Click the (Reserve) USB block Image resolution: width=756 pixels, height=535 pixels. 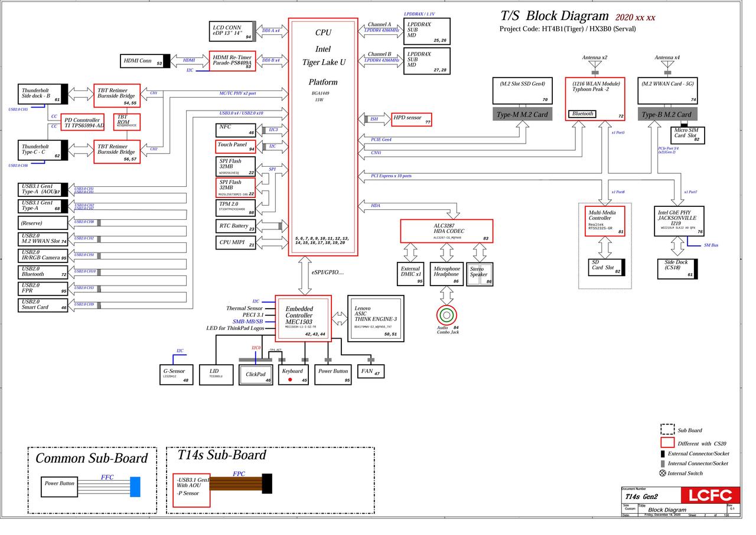[x=43, y=223]
